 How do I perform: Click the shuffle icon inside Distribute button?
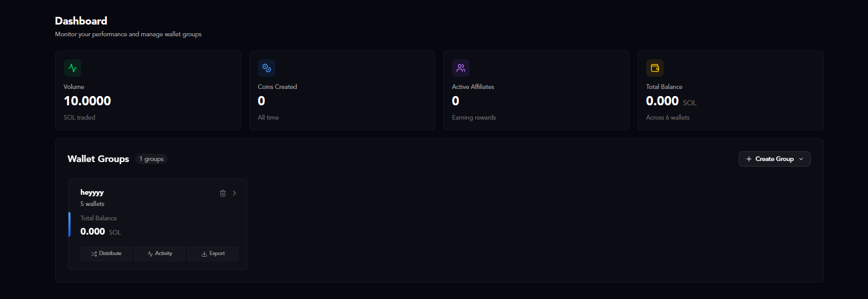click(x=94, y=254)
